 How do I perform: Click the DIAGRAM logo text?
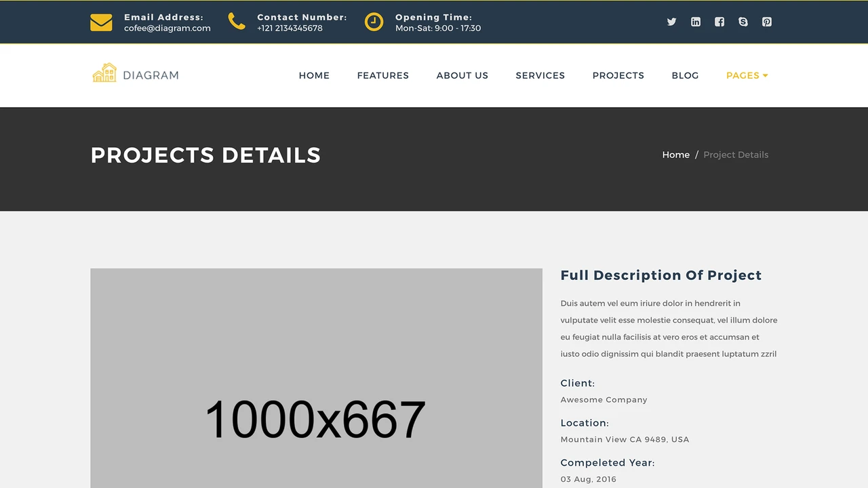[x=151, y=75]
